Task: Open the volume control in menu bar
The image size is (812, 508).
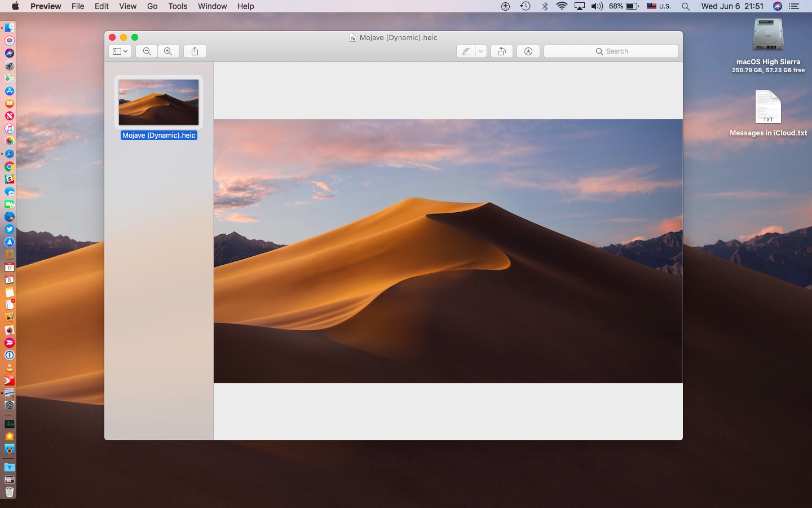Action: [597, 6]
